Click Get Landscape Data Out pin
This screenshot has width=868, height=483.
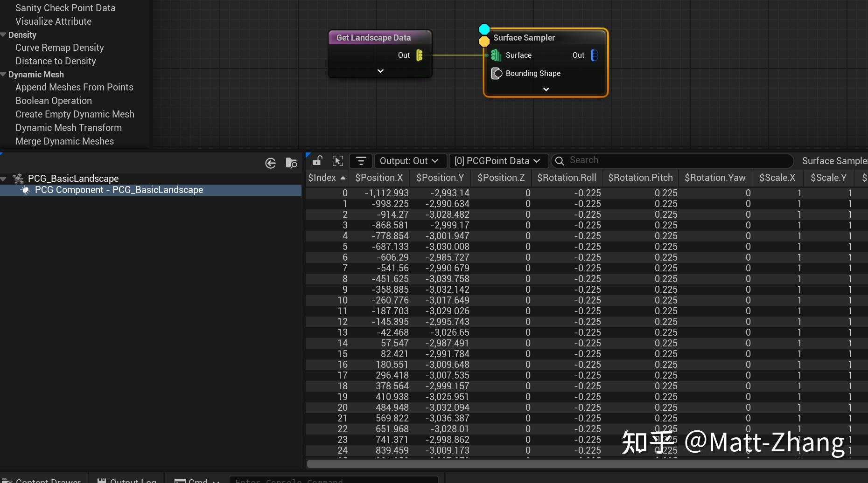[419, 55]
